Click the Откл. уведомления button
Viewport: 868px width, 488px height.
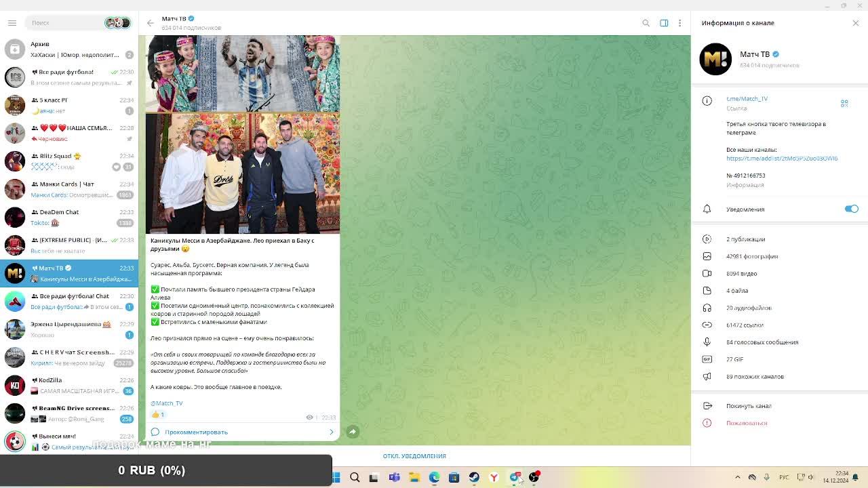pyautogui.click(x=414, y=456)
